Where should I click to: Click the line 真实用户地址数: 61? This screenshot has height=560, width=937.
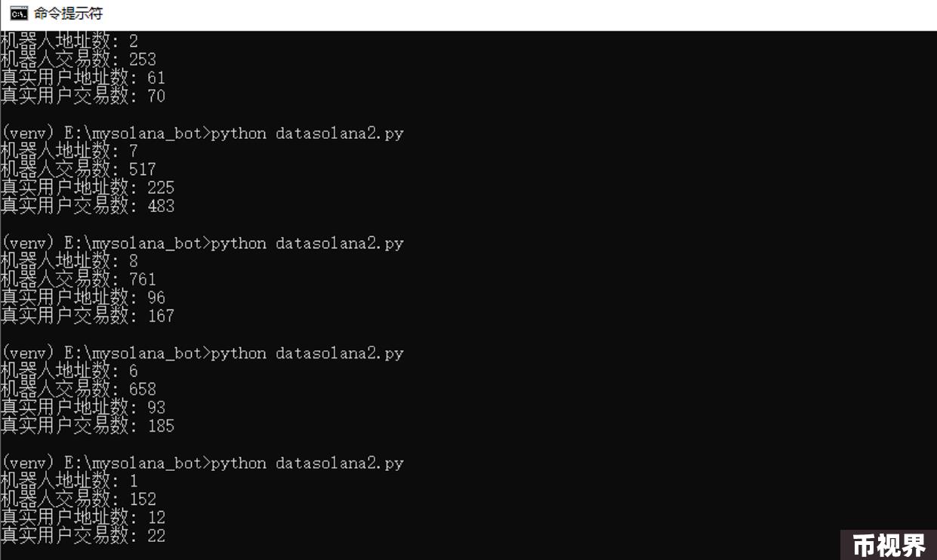(83, 78)
